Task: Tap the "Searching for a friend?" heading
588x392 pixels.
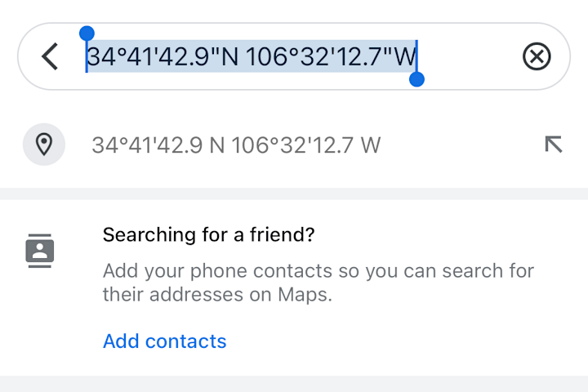Action: tap(208, 235)
